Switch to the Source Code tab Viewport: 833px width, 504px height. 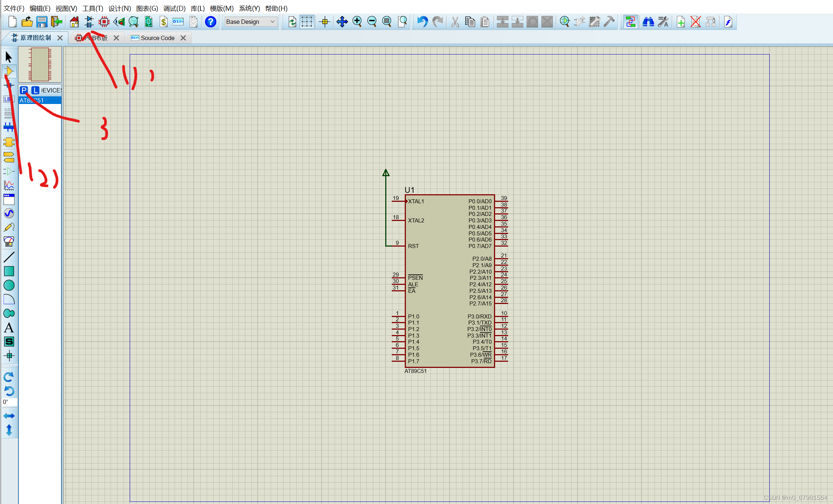157,38
